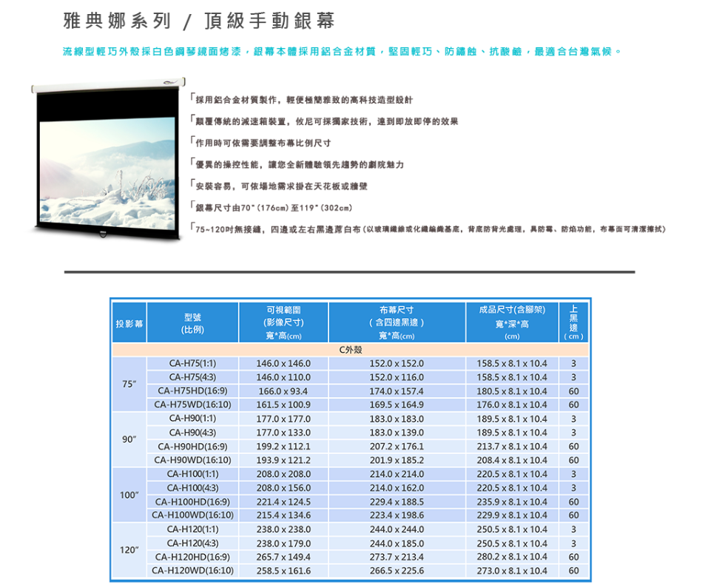The width and height of the screenshot is (725, 588).
Task: Click the 成品尺寸(含腳架) column header
Action: point(512,323)
